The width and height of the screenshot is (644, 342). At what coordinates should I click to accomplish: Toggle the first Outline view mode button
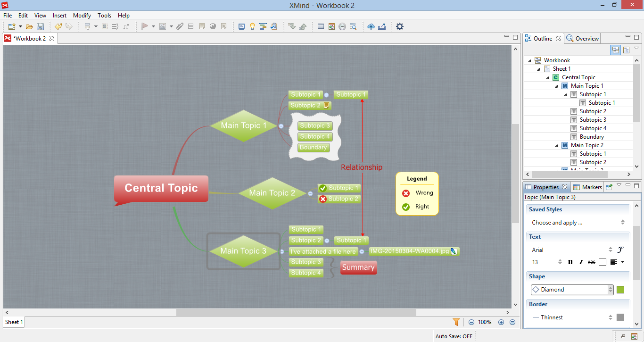pos(616,50)
